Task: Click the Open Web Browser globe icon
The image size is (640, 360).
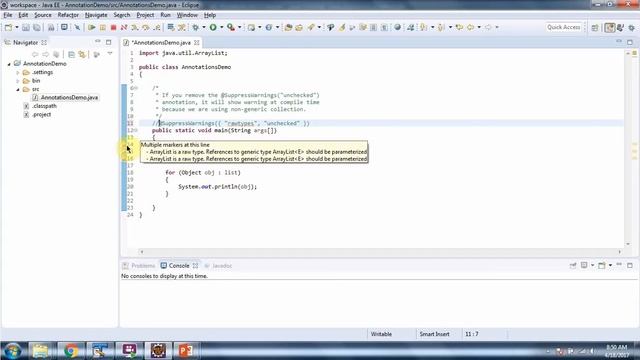Action: tap(397, 27)
